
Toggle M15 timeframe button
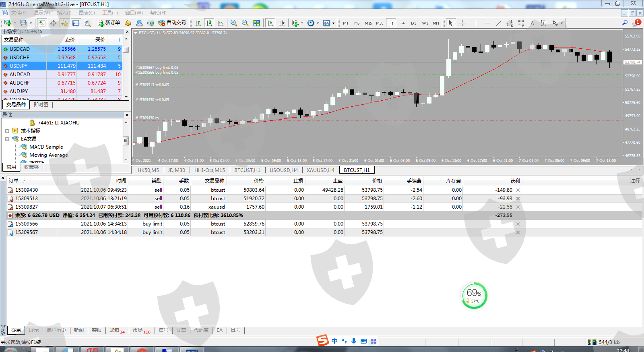pos(368,23)
